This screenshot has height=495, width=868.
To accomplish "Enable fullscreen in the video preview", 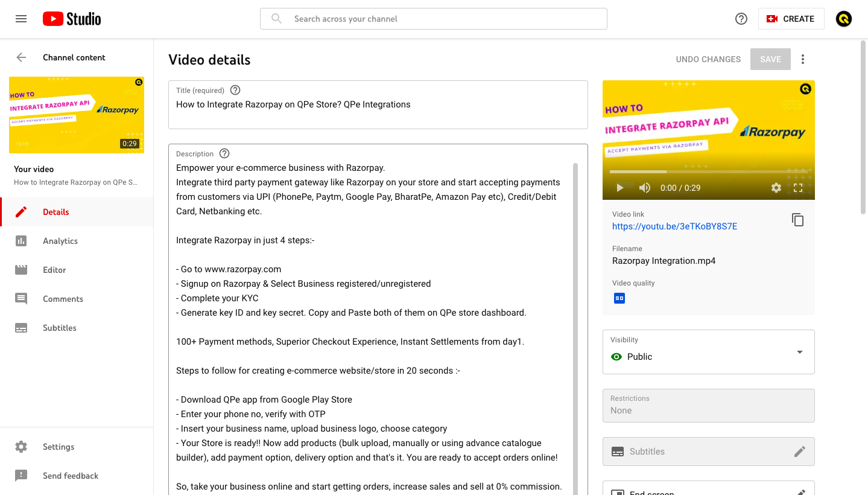I will 797,188.
